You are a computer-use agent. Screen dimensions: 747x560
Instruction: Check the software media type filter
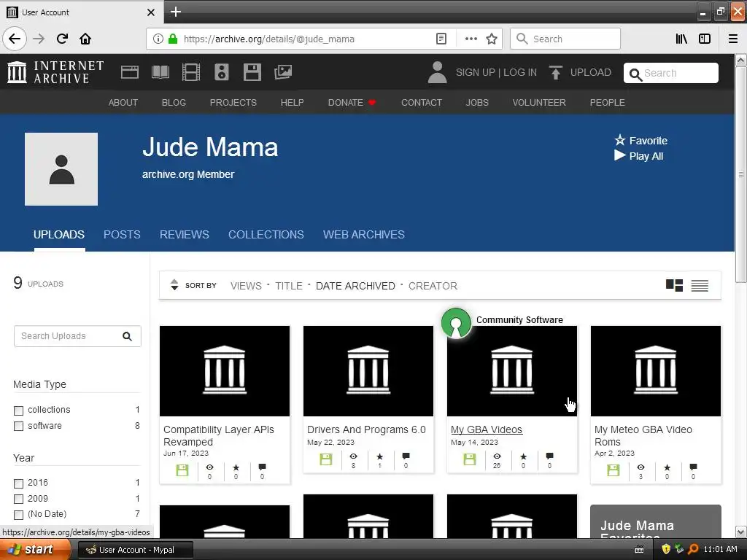18,426
